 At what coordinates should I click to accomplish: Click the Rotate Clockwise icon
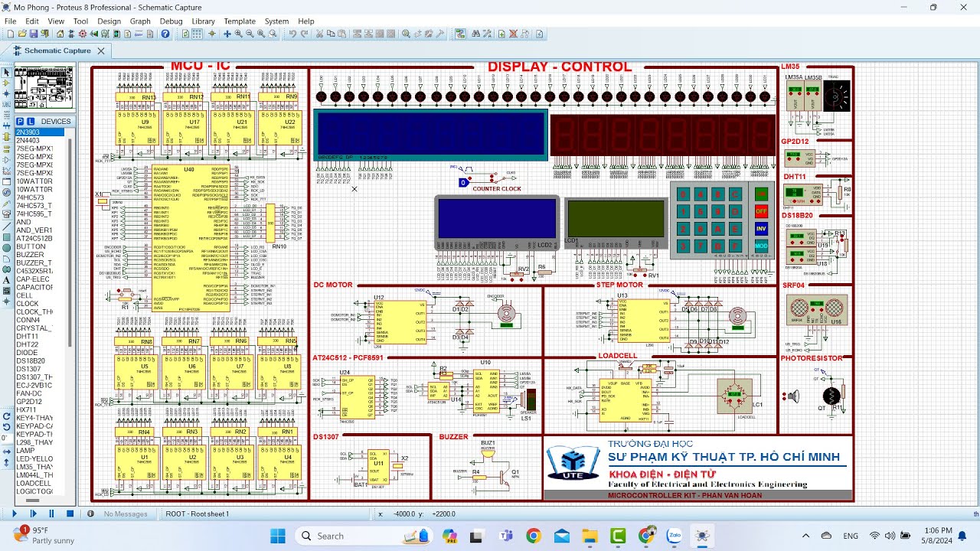[x=7, y=416]
